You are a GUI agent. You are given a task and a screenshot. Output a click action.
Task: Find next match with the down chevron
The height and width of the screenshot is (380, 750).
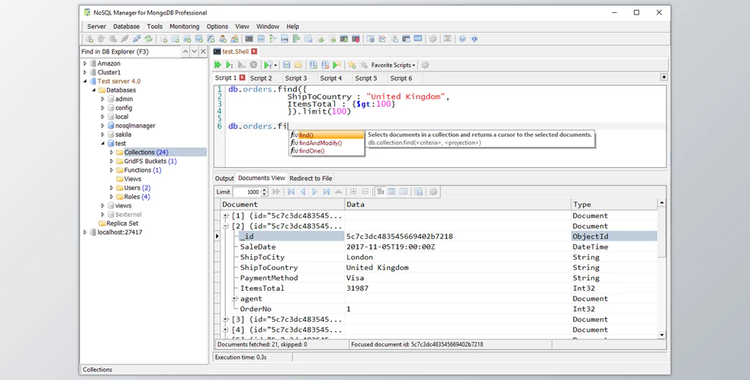pyautogui.click(x=194, y=51)
